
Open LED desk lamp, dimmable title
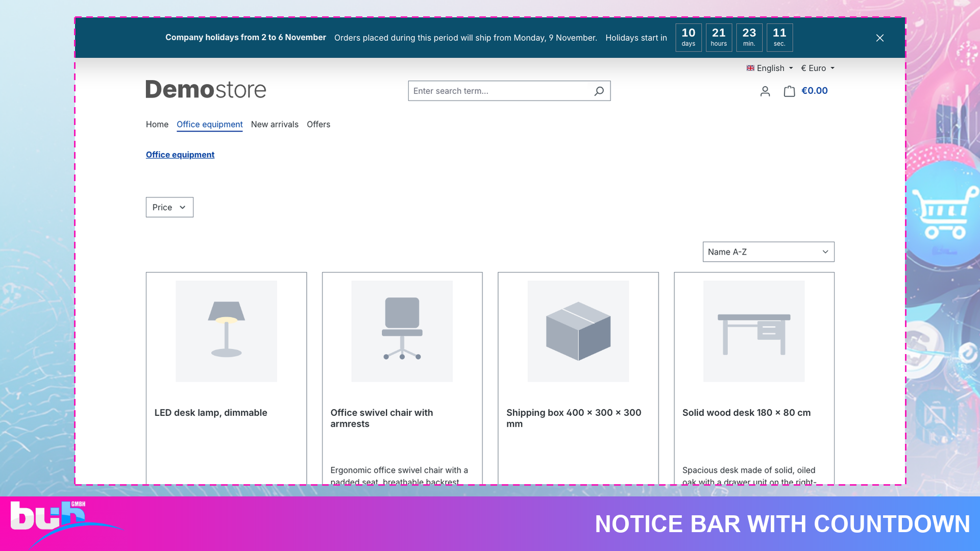211,413
